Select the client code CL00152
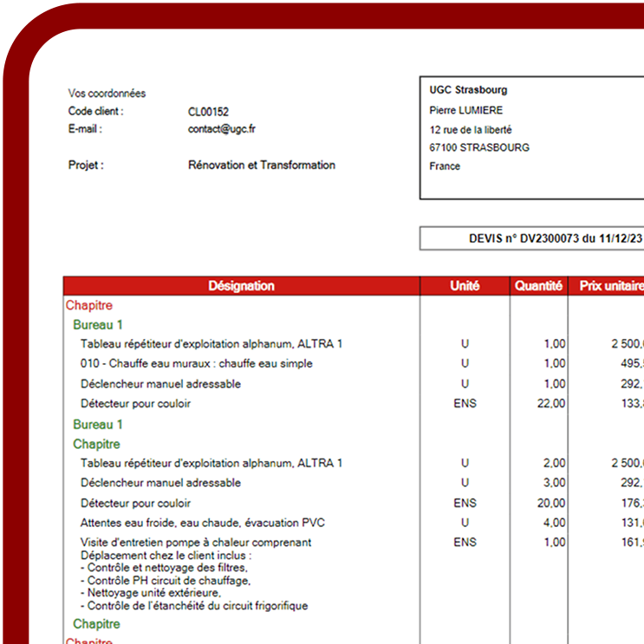Screen dimensions: 644x644 click(x=208, y=112)
